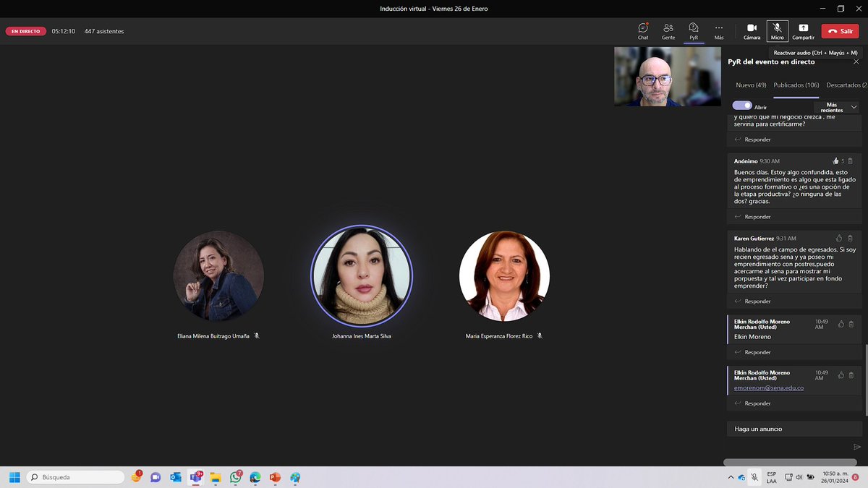868x488 pixels.
Task: Unmute the Micro button
Action: 778,31
